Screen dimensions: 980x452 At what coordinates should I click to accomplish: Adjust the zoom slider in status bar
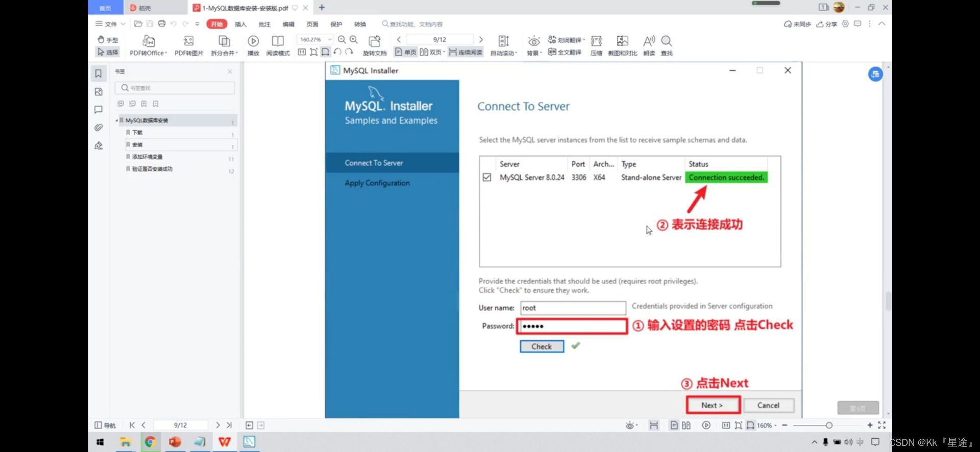pos(829,425)
